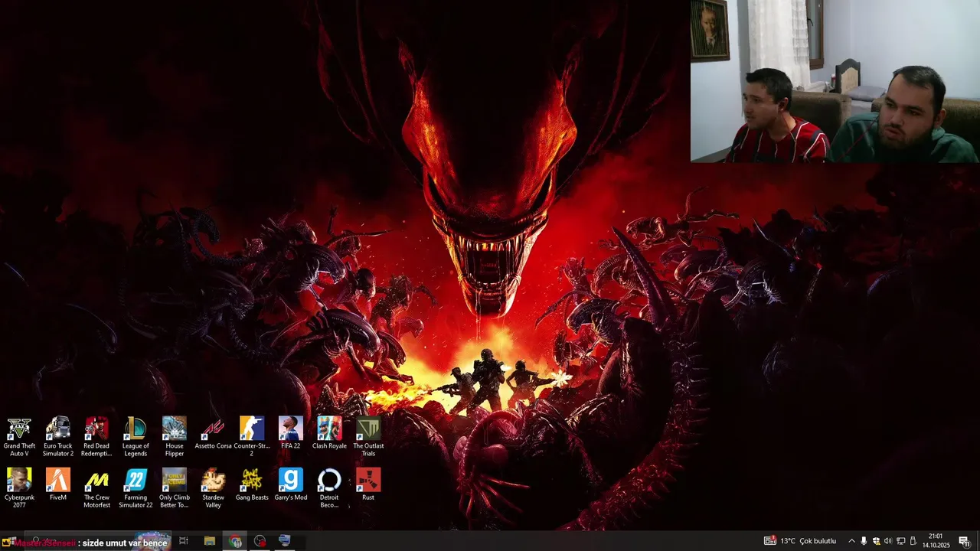Open the FiveM shortcut
980x551 pixels.
point(58,484)
